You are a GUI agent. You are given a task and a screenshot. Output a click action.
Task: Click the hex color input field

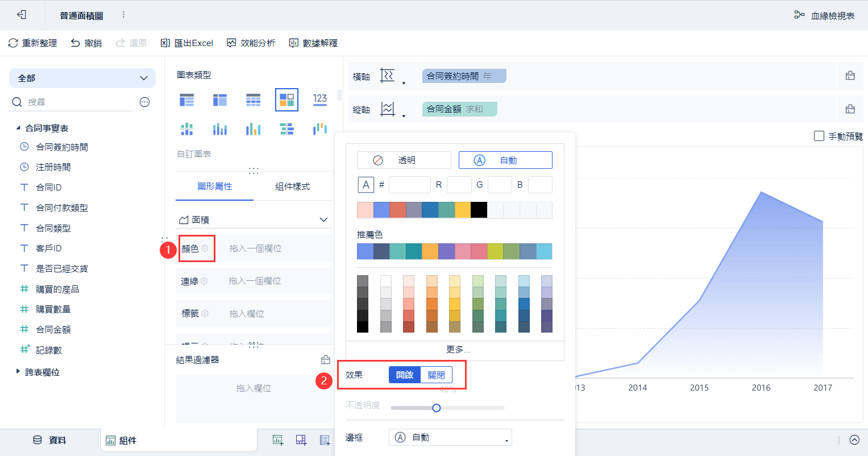tap(409, 185)
